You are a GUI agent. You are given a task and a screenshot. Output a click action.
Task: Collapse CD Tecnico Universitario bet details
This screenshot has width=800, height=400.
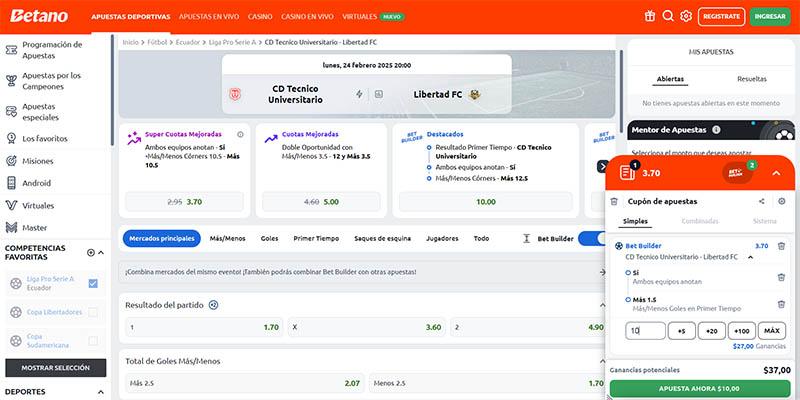point(750,257)
